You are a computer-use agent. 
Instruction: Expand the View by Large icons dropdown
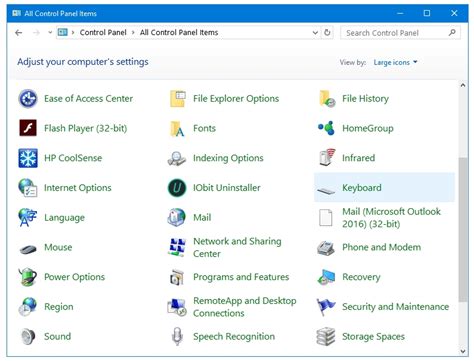point(395,62)
